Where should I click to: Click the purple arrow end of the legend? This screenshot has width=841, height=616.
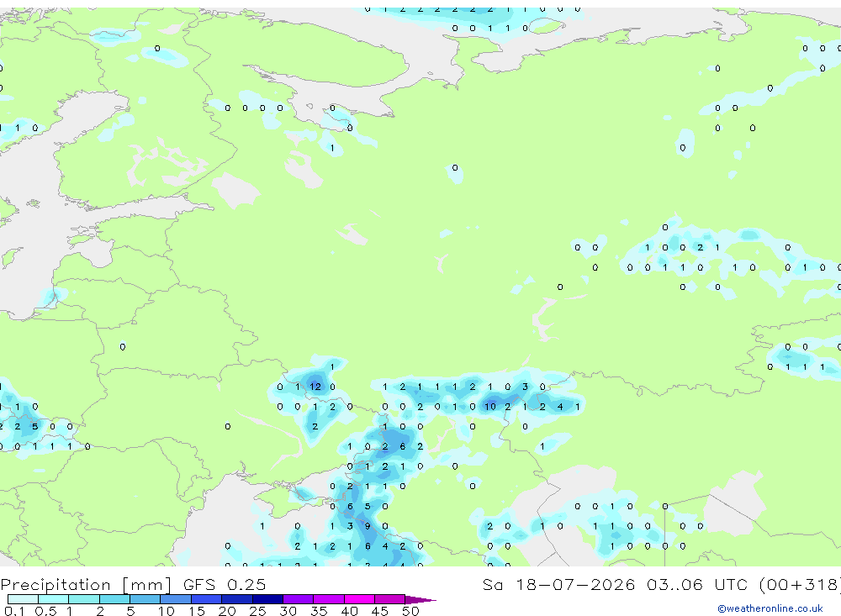[420, 599]
